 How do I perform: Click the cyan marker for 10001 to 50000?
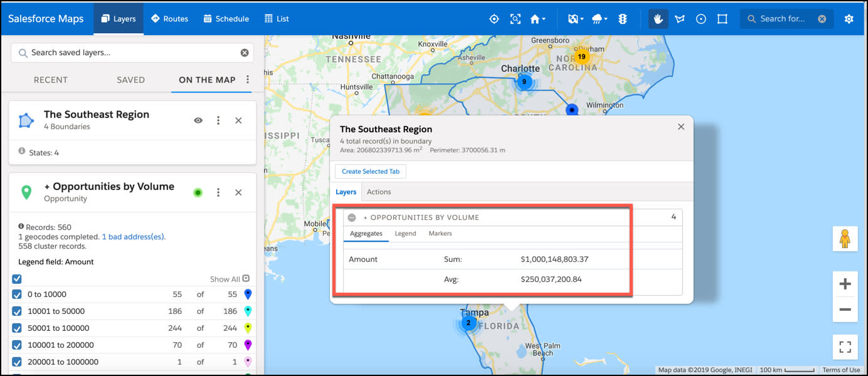(x=248, y=311)
